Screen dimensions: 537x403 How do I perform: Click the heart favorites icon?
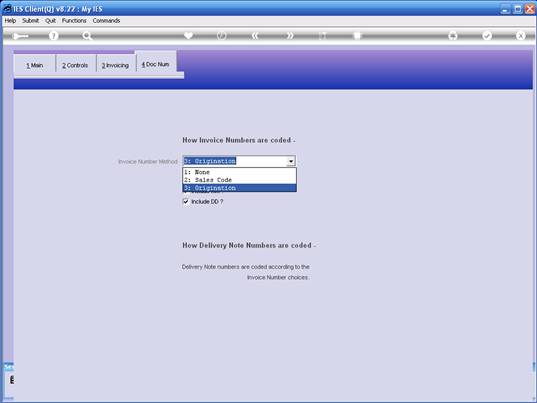pos(188,36)
